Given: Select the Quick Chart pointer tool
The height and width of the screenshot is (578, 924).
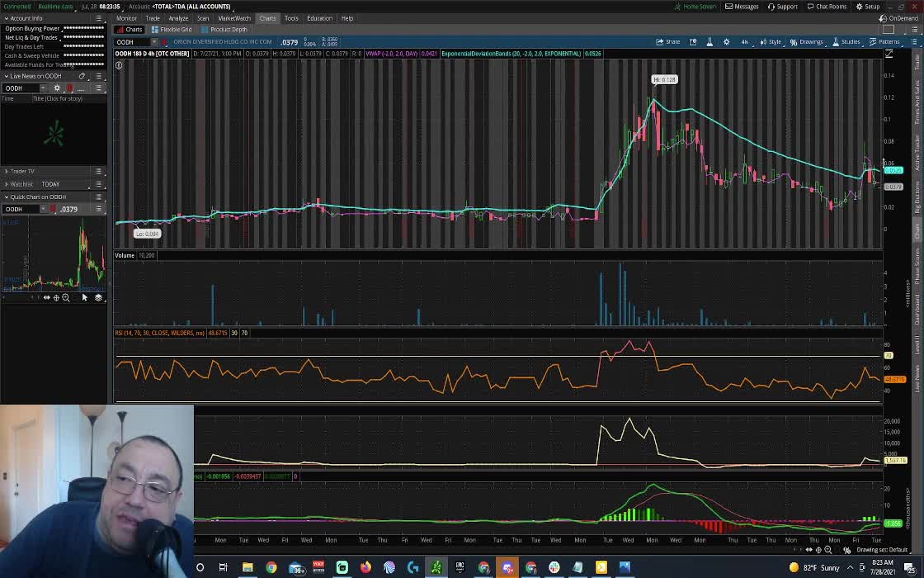Looking at the screenshot, I should pos(84,298).
